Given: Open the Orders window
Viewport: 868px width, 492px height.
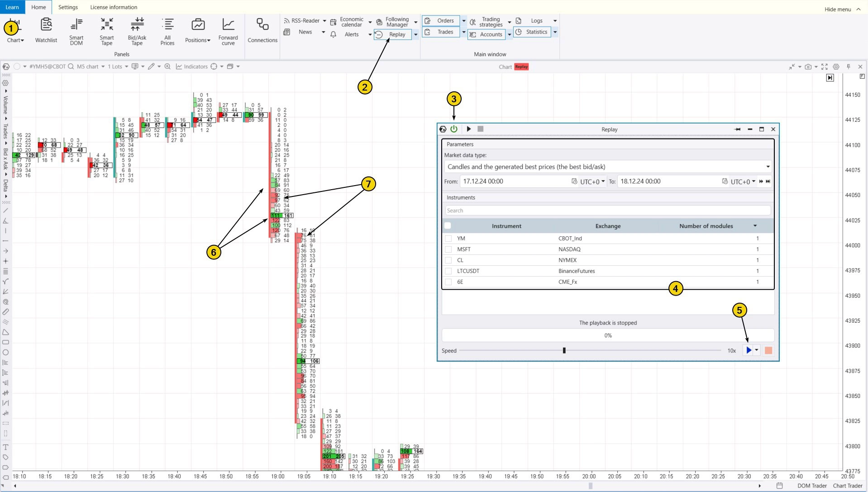Looking at the screenshot, I should click(440, 21).
